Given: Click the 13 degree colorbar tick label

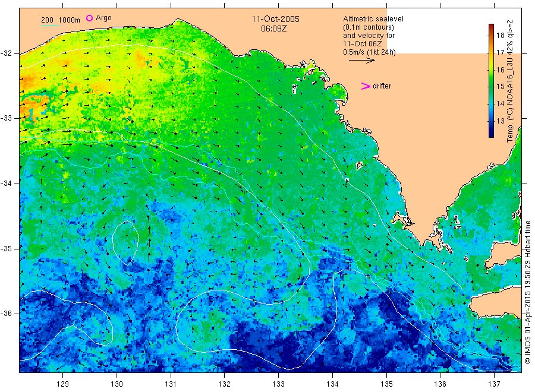Looking at the screenshot, I should point(500,121).
